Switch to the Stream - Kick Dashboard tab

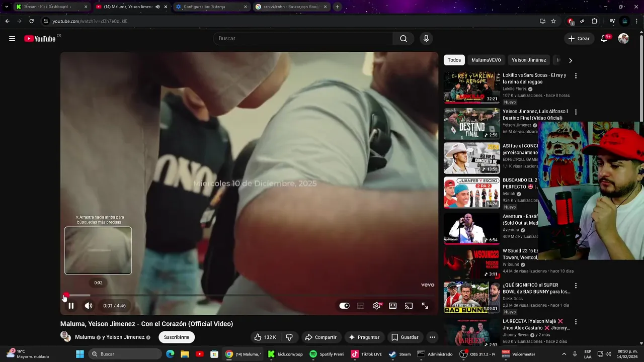pyautogui.click(x=52, y=7)
